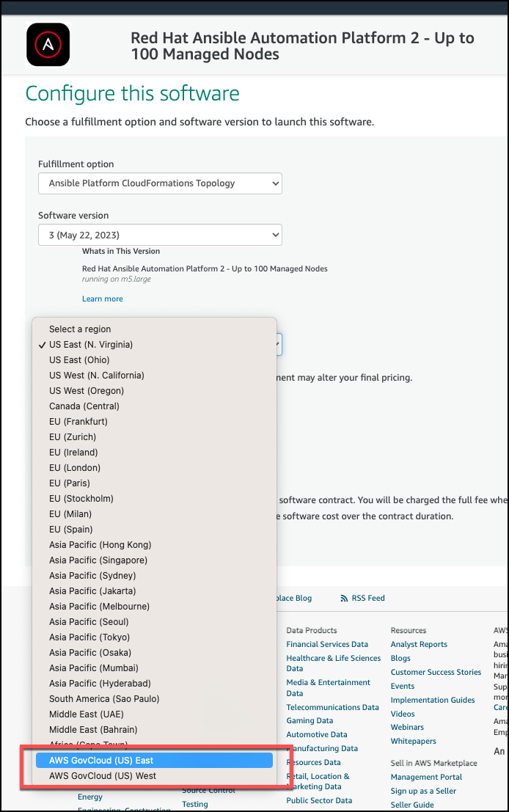This screenshot has width=509, height=812.
Task: Pick Asia Pacific (Melbourne) option
Action: [154, 607]
